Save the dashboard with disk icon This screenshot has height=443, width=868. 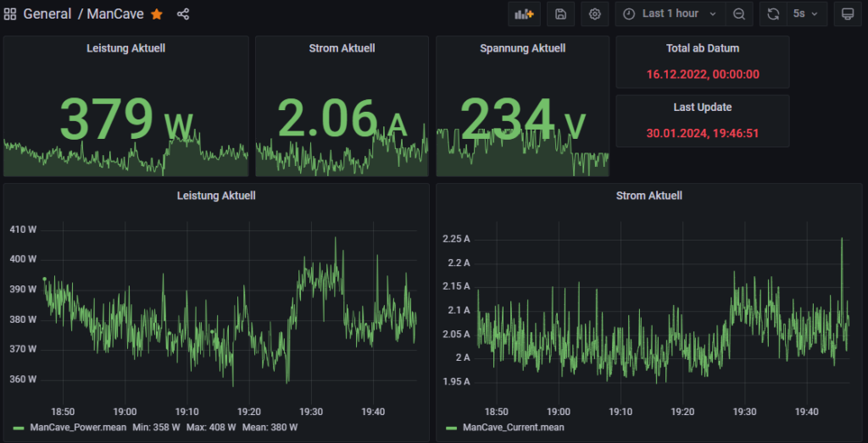click(x=560, y=14)
